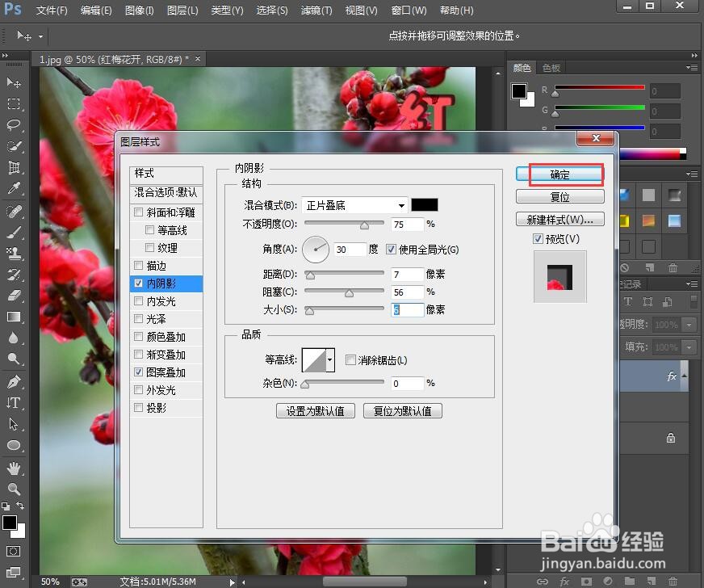Select the Dodge tool
Viewport: 704px width, 588px height.
[x=14, y=359]
